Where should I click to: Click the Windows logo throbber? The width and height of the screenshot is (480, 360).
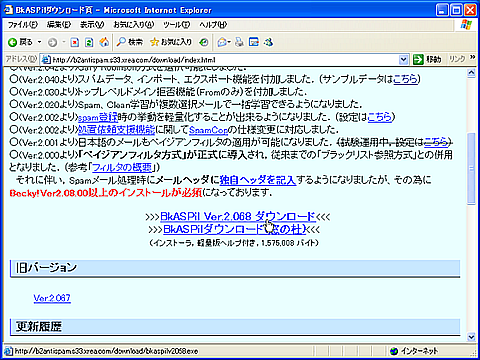(466, 25)
